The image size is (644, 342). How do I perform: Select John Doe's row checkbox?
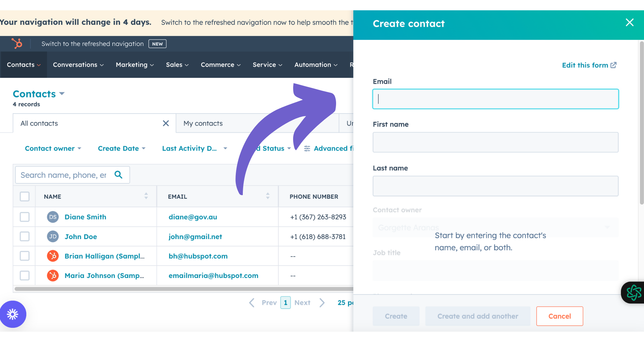[x=24, y=236]
